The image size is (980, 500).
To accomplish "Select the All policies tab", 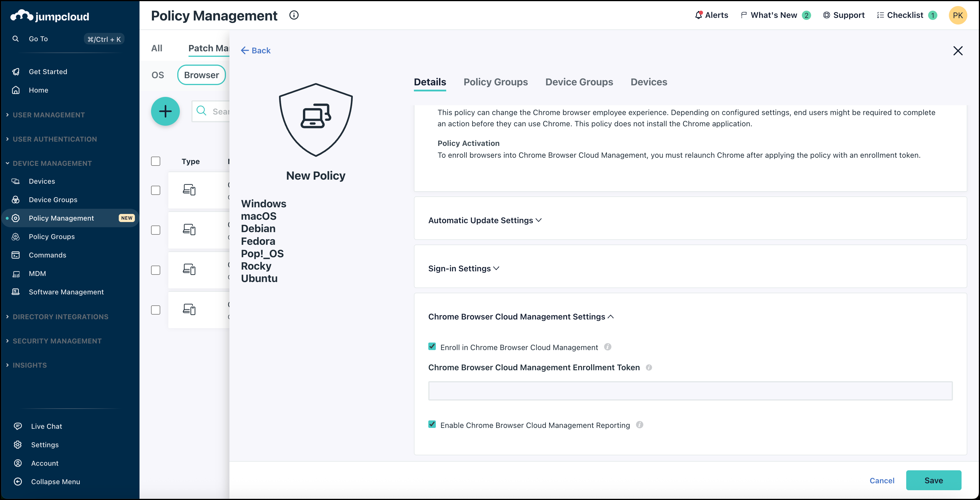I will click(157, 48).
